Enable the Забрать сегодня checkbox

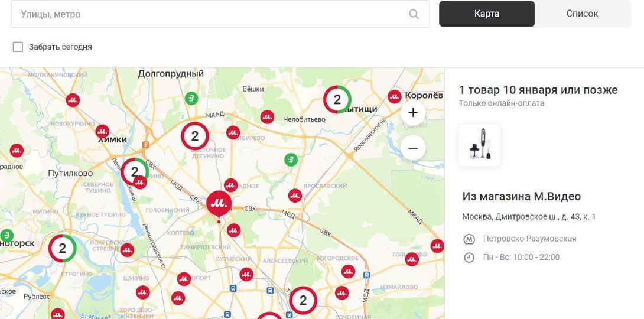(18, 47)
